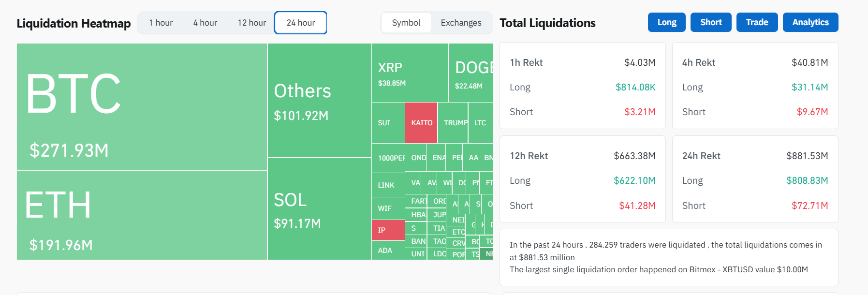
Task: Click the BTC $271.93M heatmap tile
Action: tap(142, 107)
